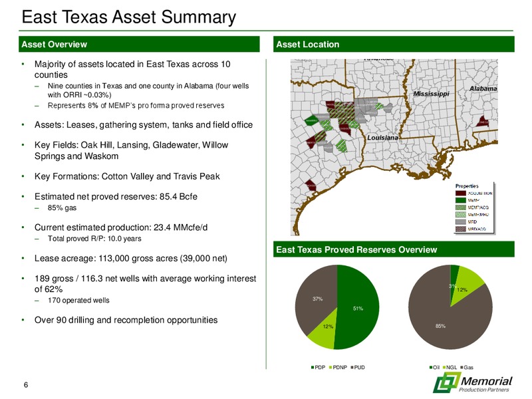Click the Properties legend title on map
The width and height of the screenshot is (532, 399).
[x=467, y=186]
